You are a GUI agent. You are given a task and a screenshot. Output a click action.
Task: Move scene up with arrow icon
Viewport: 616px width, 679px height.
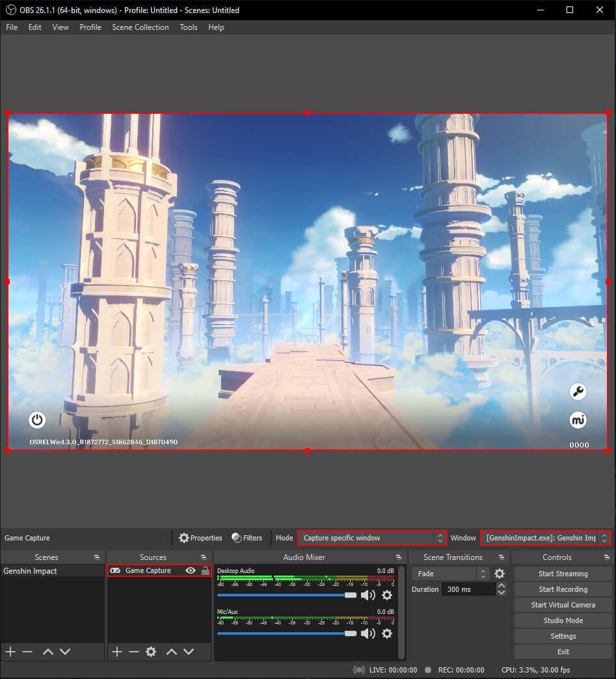tap(48, 652)
